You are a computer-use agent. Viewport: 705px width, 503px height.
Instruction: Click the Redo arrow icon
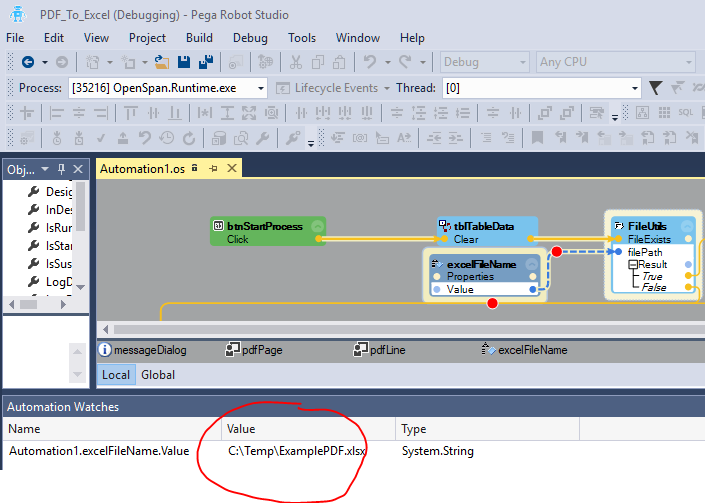[x=405, y=62]
